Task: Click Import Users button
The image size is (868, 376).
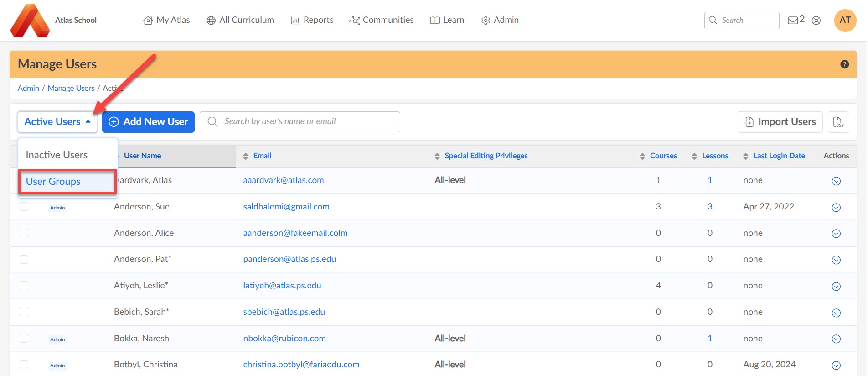Action: click(x=780, y=122)
